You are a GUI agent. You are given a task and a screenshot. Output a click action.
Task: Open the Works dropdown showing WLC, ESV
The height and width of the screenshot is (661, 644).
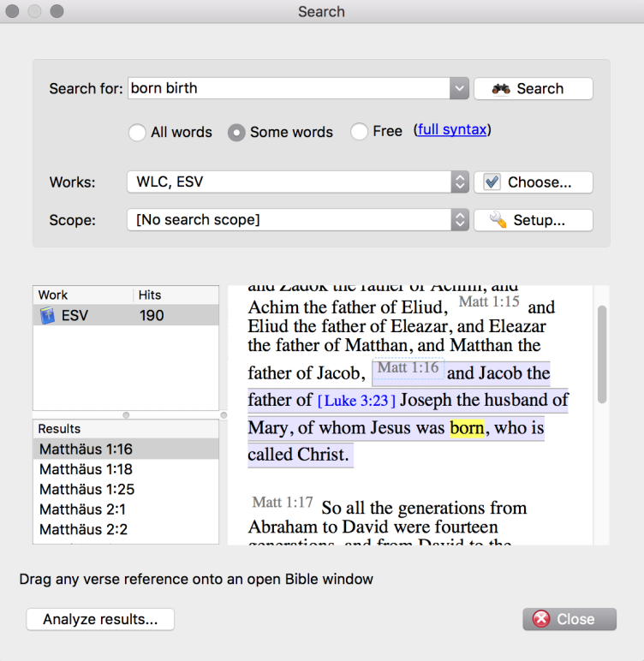pyautogui.click(x=460, y=182)
